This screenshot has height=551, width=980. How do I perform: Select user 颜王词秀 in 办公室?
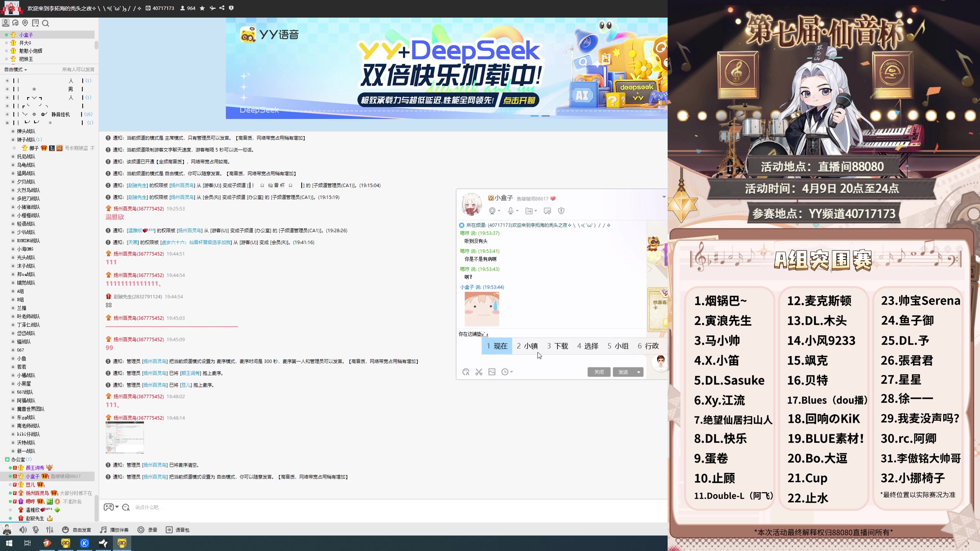[x=35, y=468]
